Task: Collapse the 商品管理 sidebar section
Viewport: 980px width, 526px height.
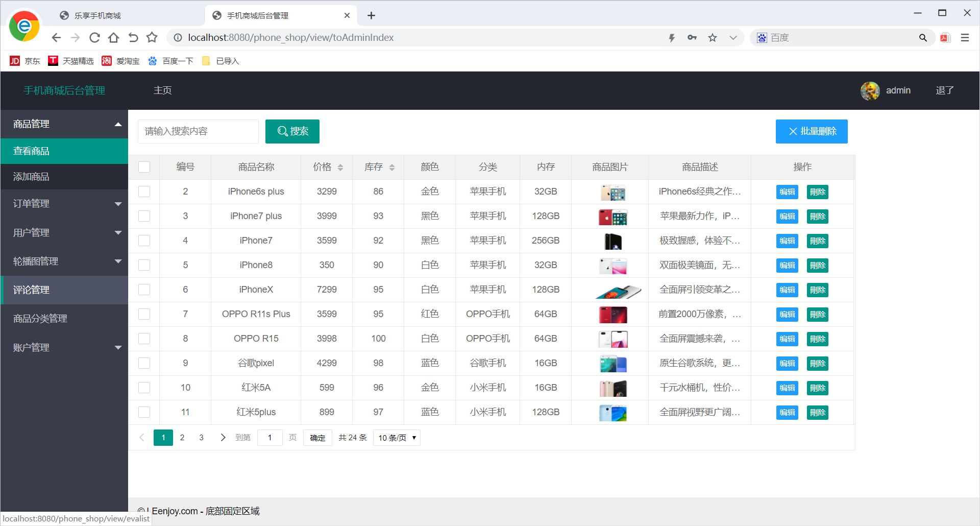Action: 64,124
